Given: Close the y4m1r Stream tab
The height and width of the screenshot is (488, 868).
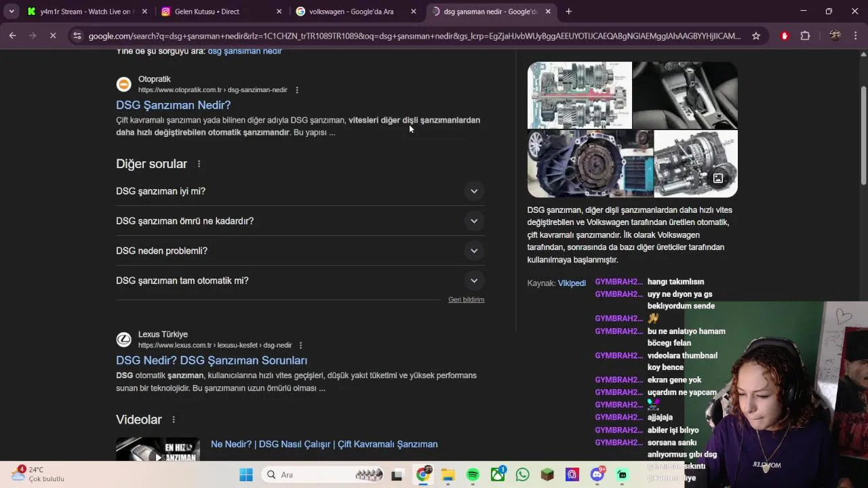Looking at the screenshot, I should pyautogui.click(x=144, y=12).
